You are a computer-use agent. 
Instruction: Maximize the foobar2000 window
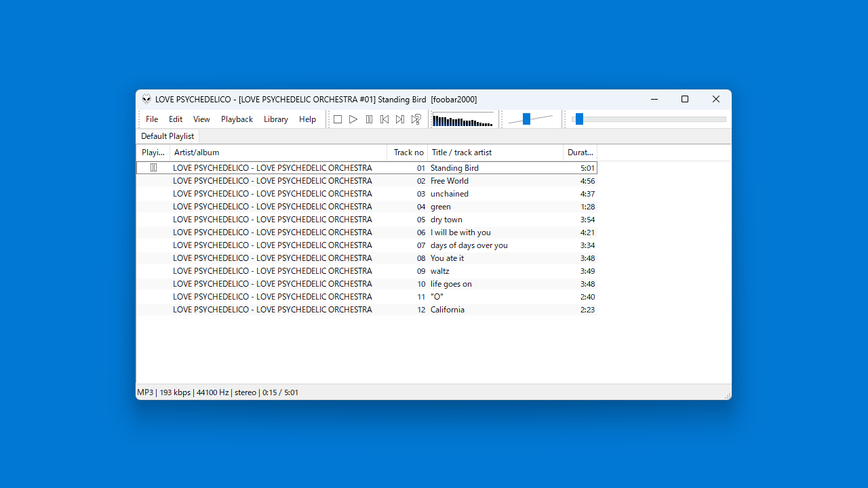point(685,100)
